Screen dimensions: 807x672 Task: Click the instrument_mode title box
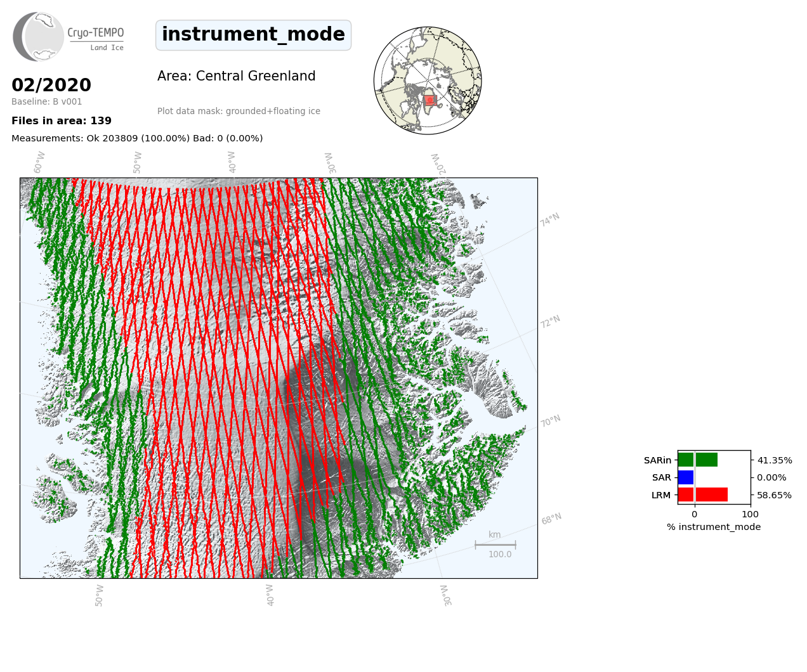tap(253, 35)
